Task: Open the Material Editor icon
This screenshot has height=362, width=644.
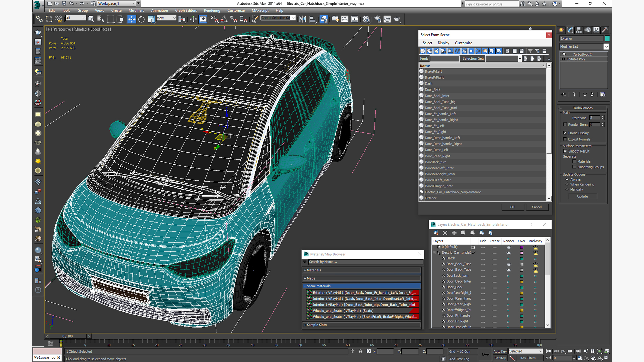Action: coord(366,19)
